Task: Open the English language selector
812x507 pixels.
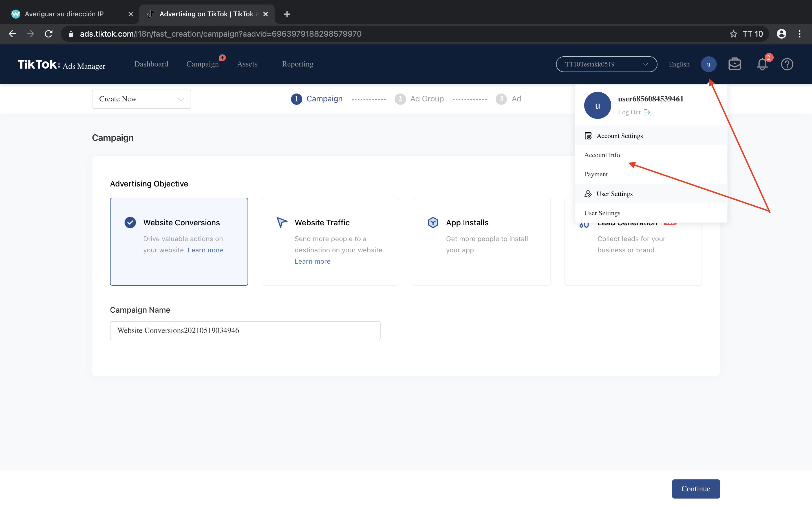Action: point(679,64)
